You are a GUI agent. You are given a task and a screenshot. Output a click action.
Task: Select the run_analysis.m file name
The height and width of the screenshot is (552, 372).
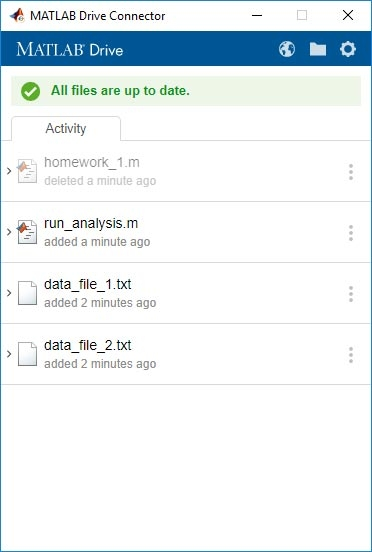(x=91, y=224)
